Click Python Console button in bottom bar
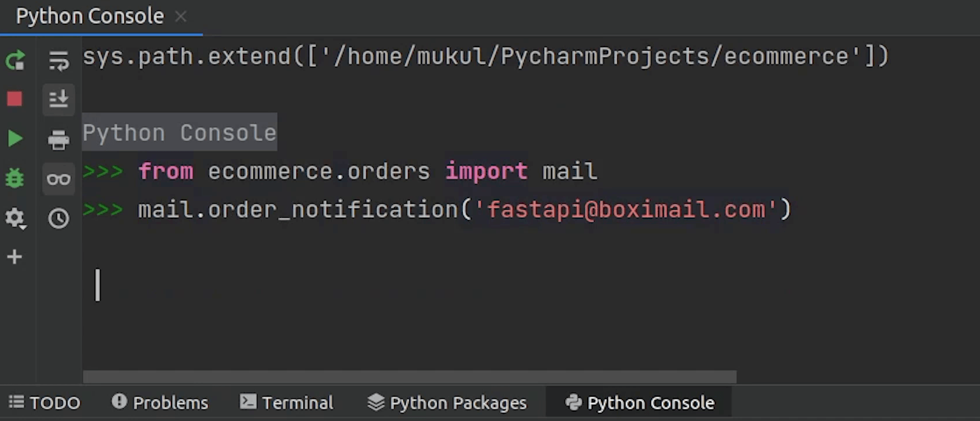Viewport: 980px width, 421px height. [639, 402]
